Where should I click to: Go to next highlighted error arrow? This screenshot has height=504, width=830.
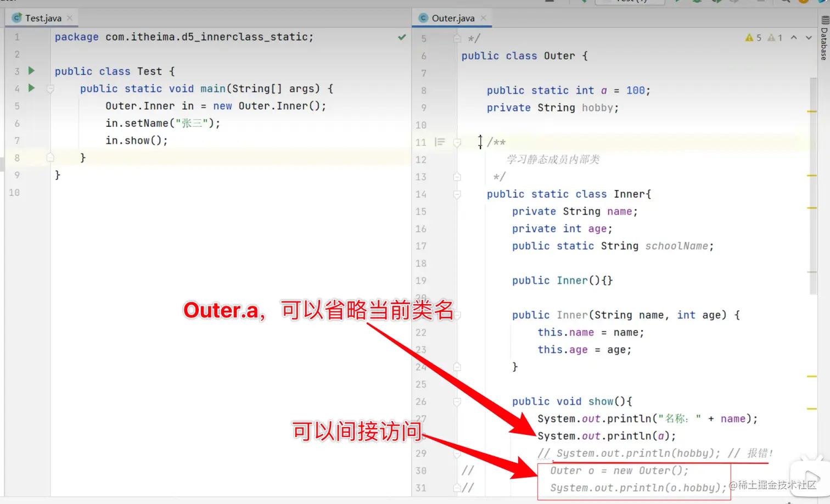(x=809, y=38)
